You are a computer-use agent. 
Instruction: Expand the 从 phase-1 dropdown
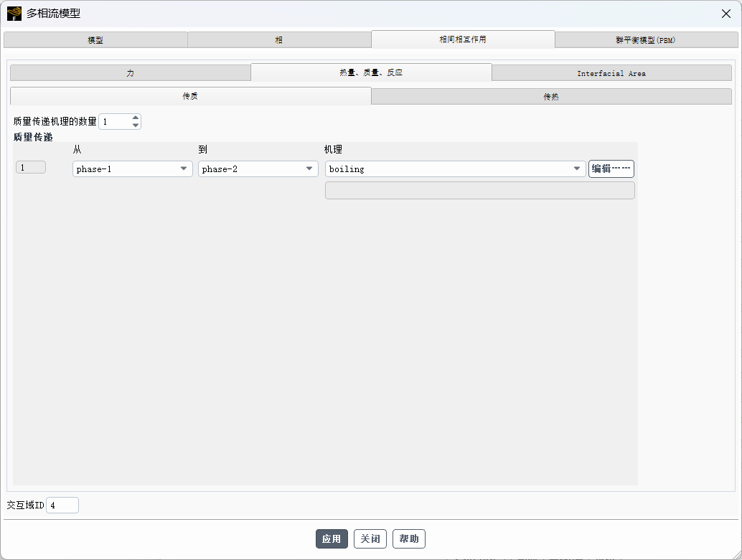coord(133,169)
